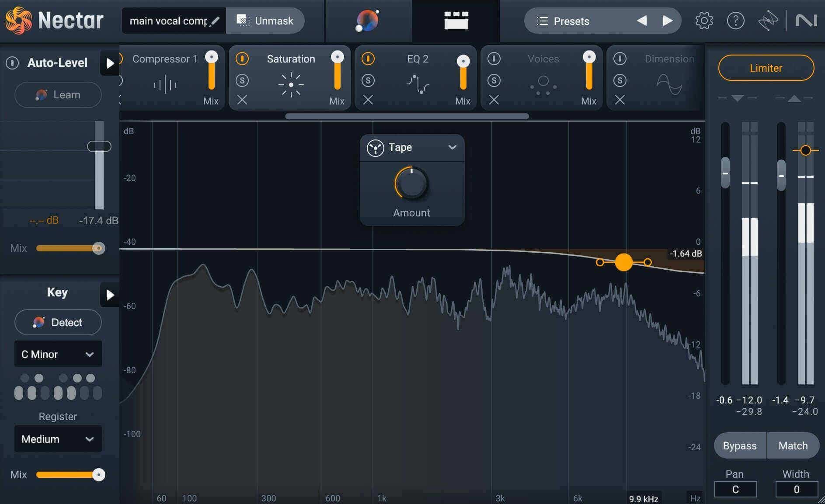Open the help question mark
Image resolution: width=825 pixels, height=504 pixels.
pos(736,21)
